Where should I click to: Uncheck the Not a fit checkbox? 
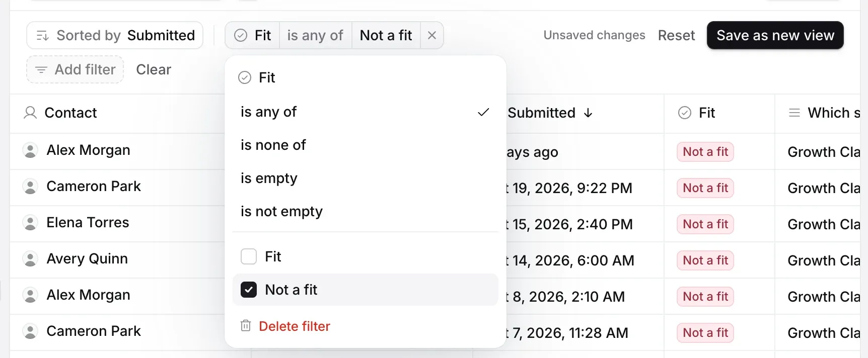point(249,290)
